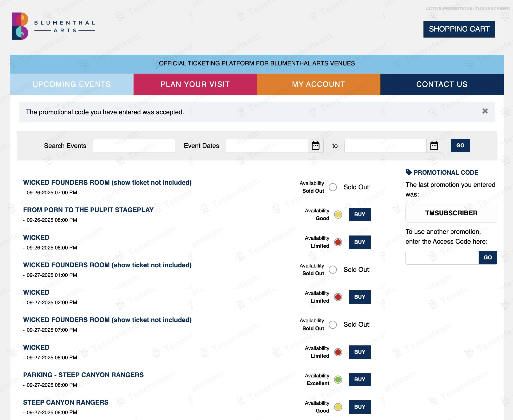Open From Porn to the Pulpit Stageplay event

pos(88,210)
